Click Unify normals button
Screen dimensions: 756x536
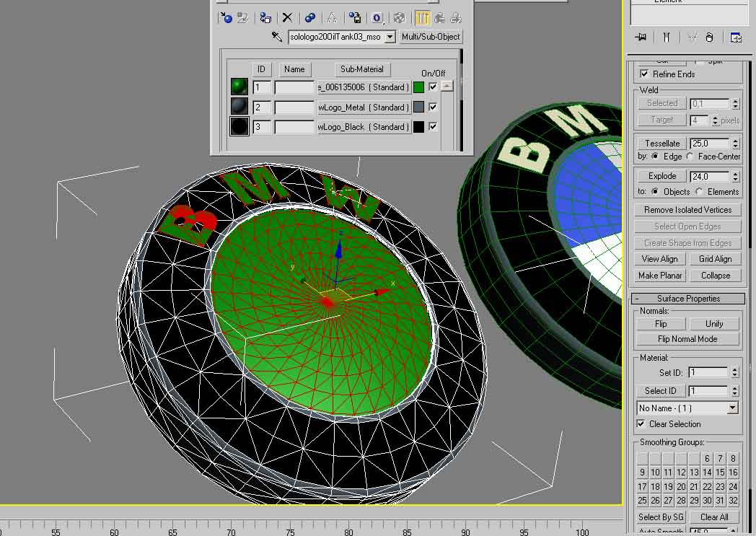point(714,324)
